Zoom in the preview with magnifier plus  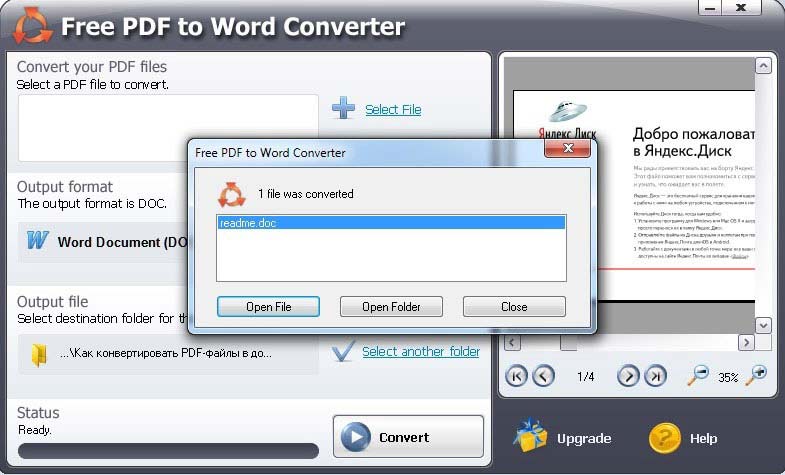(756, 375)
